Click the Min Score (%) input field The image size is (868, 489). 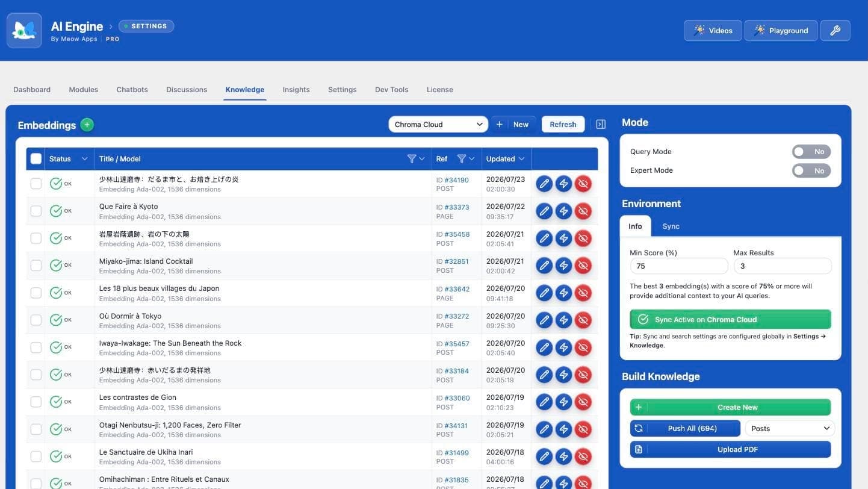(678, 266)
